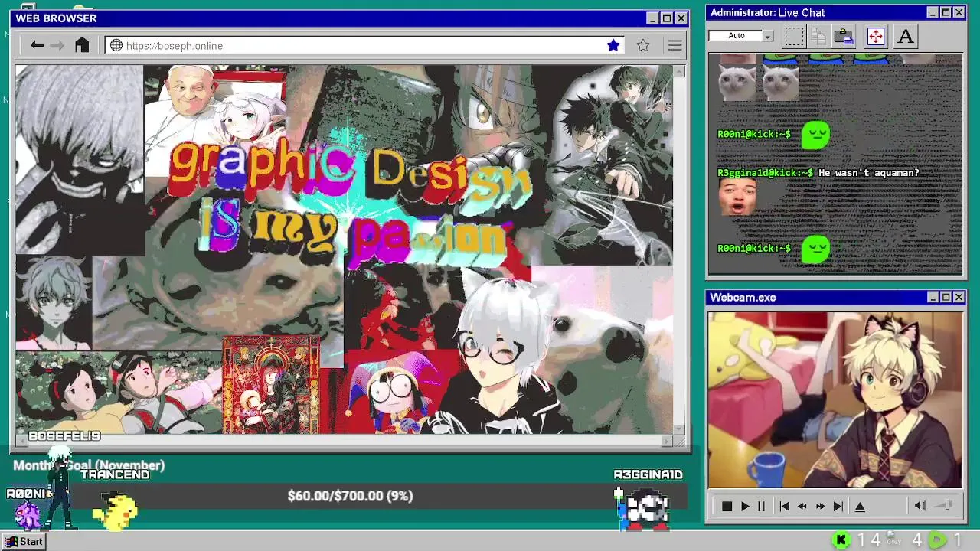Viewport: 980px width, 551px height.
Task: Minimize the Web Browser window
Action: click(x=652, y=18)
